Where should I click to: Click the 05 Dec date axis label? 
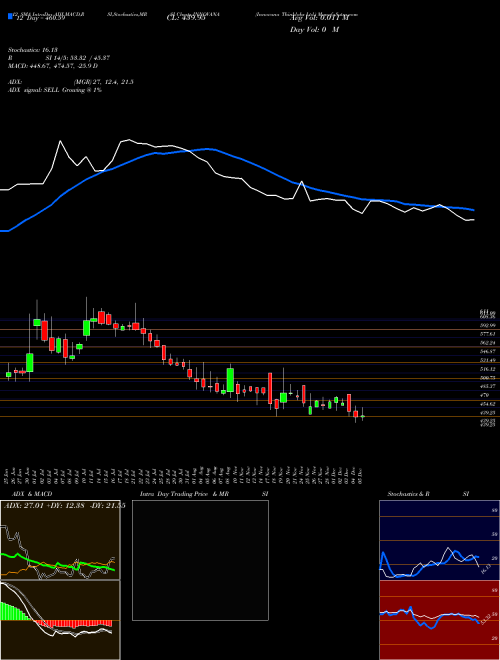coord(362,475)
